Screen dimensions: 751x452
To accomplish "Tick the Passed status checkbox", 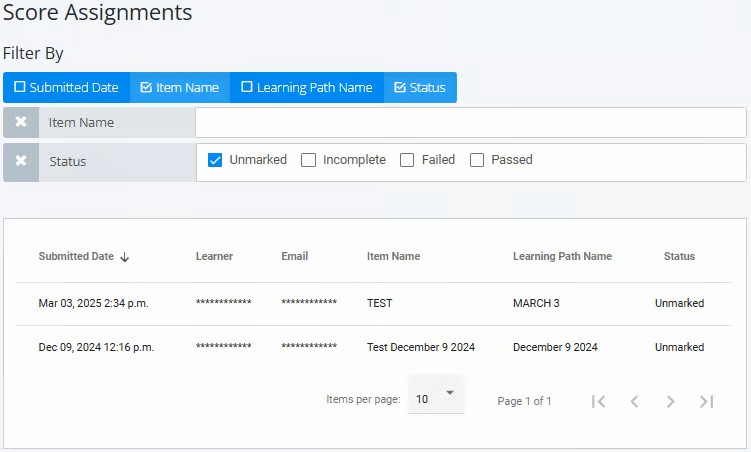I will click(477, 160).
